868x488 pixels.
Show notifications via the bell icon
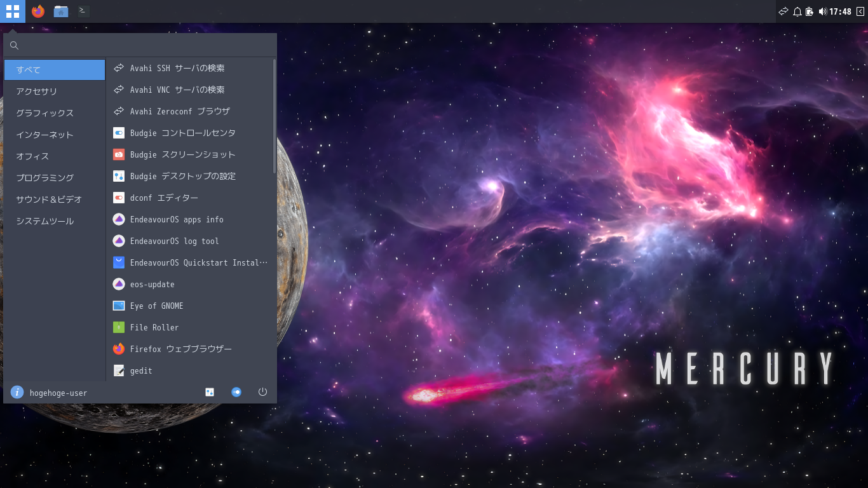[797, 11]
